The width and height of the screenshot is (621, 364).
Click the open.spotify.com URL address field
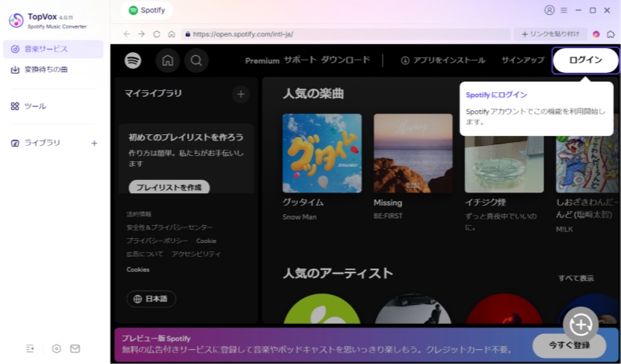[345, 34]
